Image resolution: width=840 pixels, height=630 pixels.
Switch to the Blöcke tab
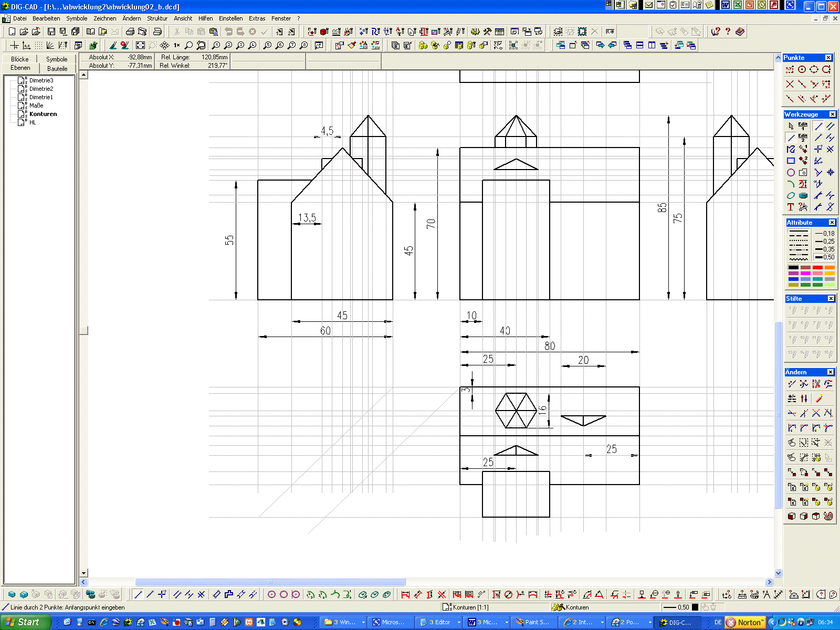pos(20,59)
